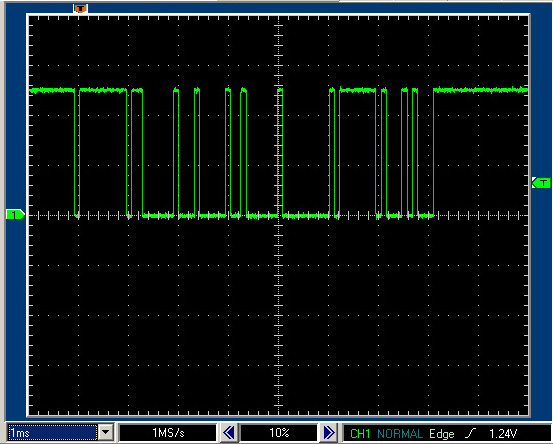Click the narrow pulse at the center vertical axis

[x=280, y=152]
